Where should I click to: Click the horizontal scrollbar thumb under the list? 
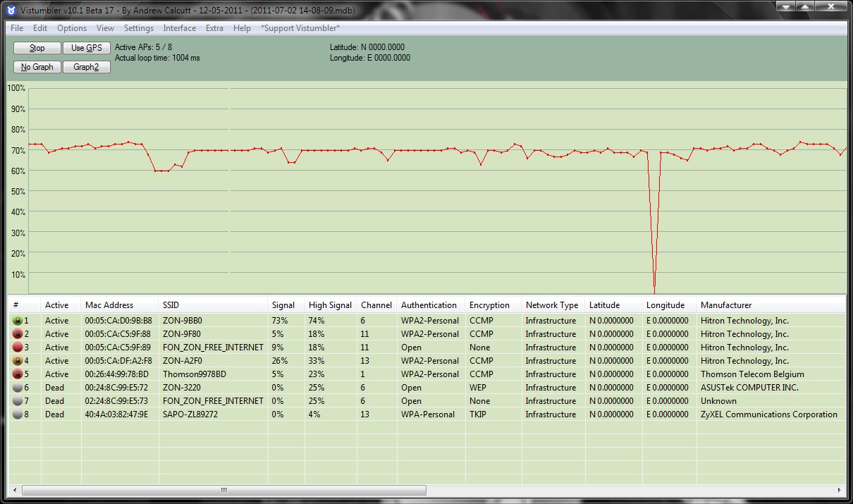224,490
